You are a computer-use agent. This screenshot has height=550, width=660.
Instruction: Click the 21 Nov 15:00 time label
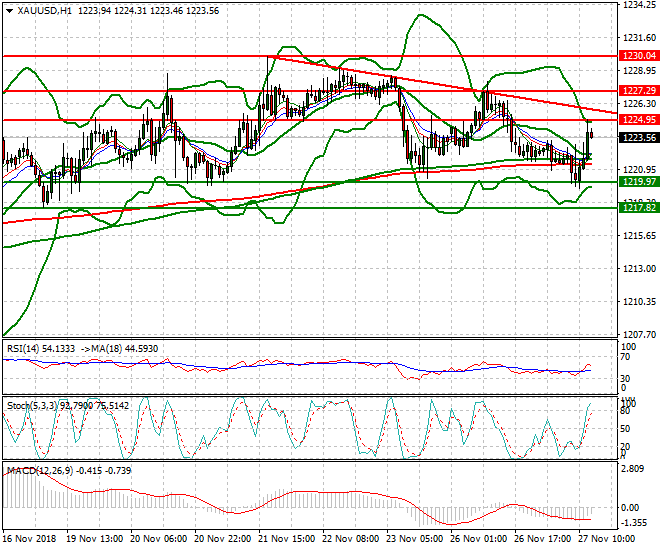point(286,539)
